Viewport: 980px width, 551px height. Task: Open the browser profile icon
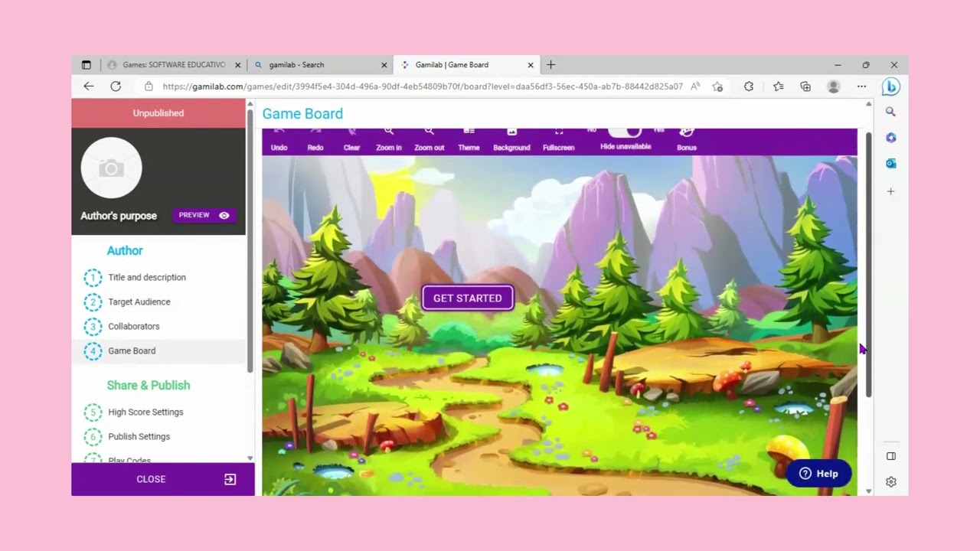[x=834, y=86]
